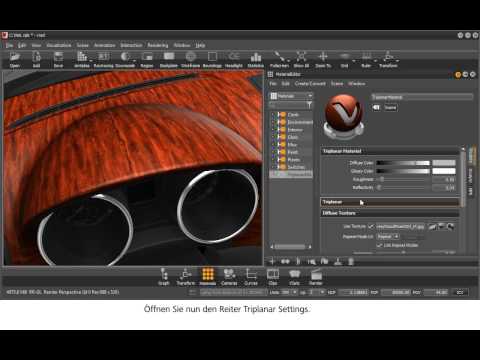480x360 pixels.
Task: Click the Fullscreen toolbar icon
Action: (x=279, y=60)
